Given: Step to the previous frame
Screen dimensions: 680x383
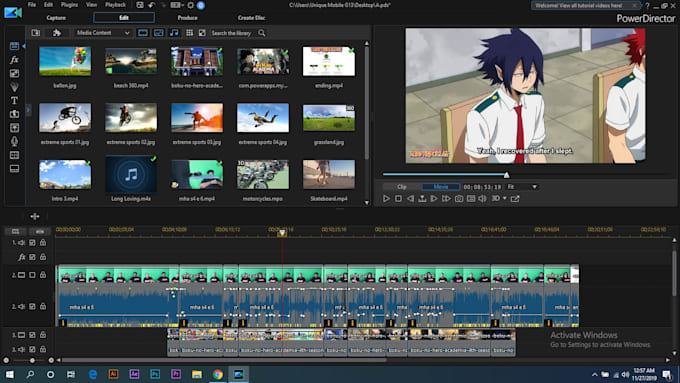Looking at the screenshot, I should 410,199.
